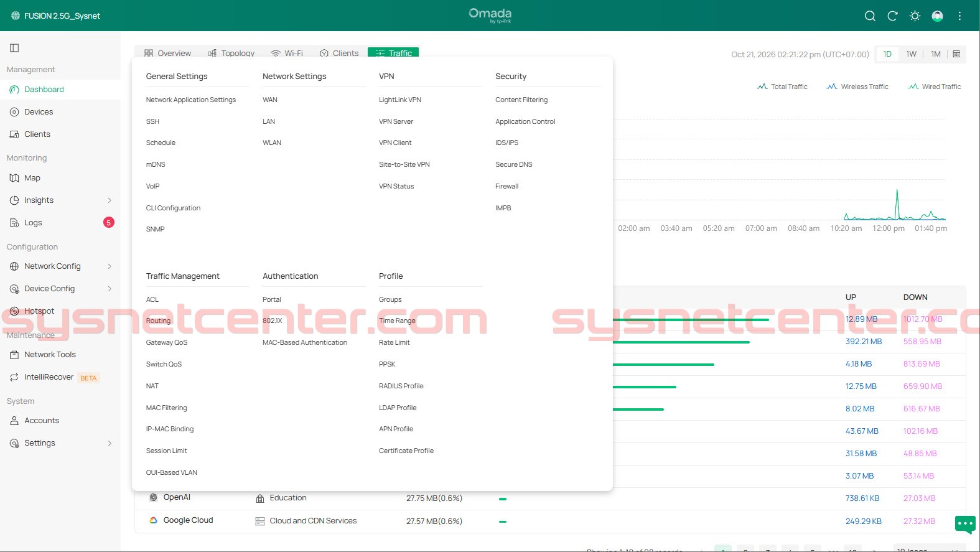The width and height of the screenshot is (980, 552).
Task: Open the Gateway QoS settings link
Action: coord(167,342)
